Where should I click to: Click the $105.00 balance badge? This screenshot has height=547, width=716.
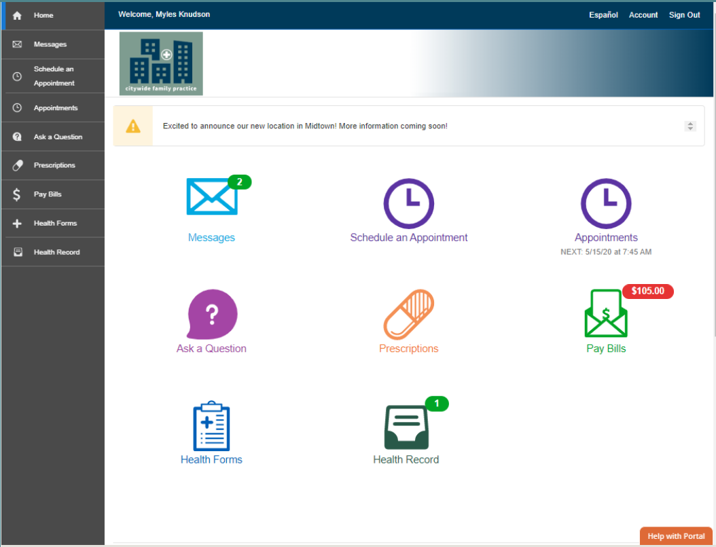[x=648, y=292]
